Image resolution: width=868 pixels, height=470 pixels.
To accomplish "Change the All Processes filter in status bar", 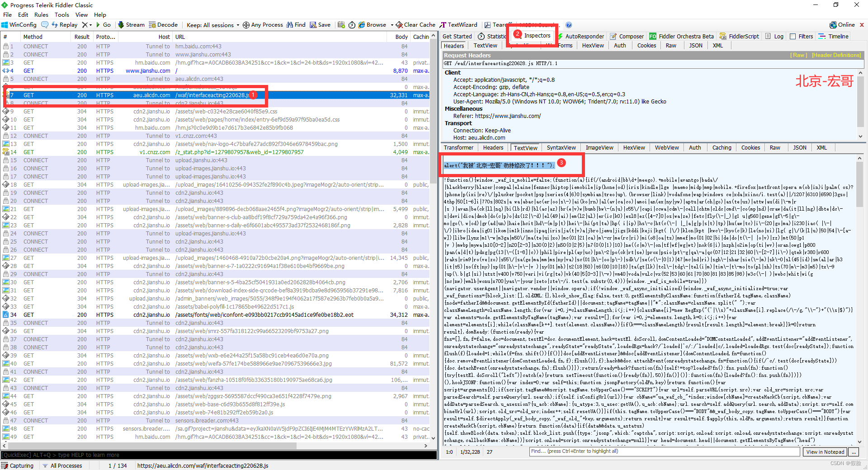I will (x=62, y=465).
